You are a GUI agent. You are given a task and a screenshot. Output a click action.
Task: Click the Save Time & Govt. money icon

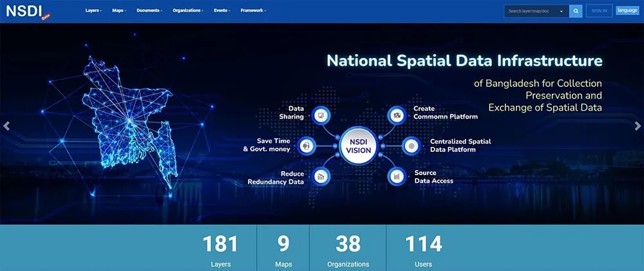307,145
